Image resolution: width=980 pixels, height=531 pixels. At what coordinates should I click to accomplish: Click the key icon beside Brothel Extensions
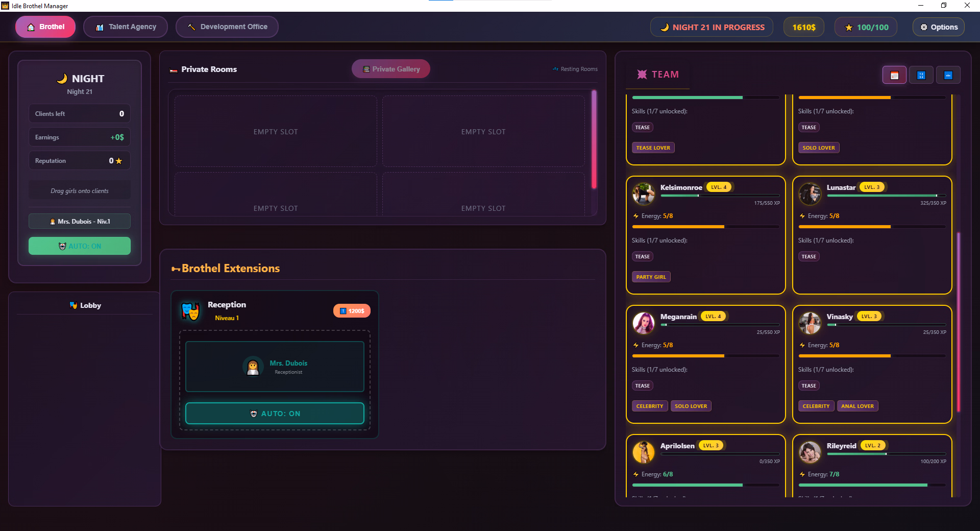[176, 269]
